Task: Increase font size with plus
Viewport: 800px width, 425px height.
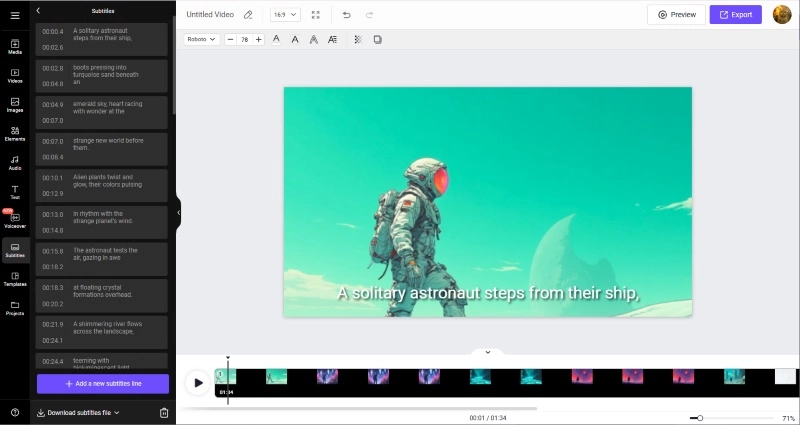Action: [259, 39]
